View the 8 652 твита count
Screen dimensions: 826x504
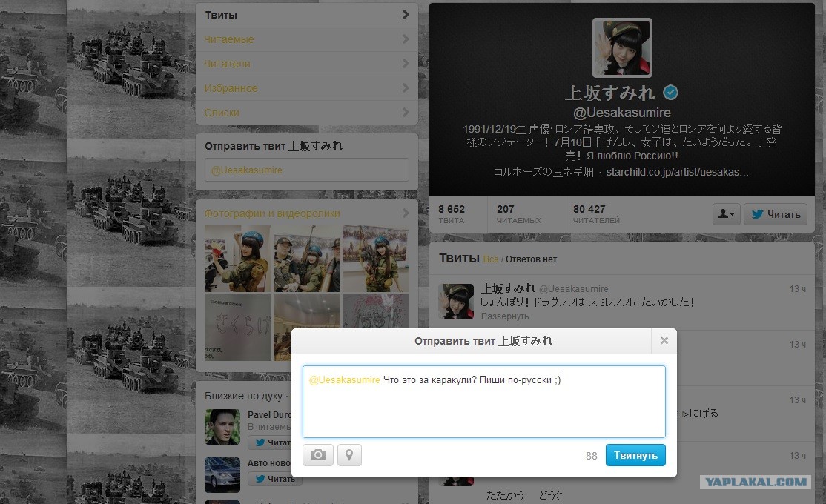coord(452,213)
